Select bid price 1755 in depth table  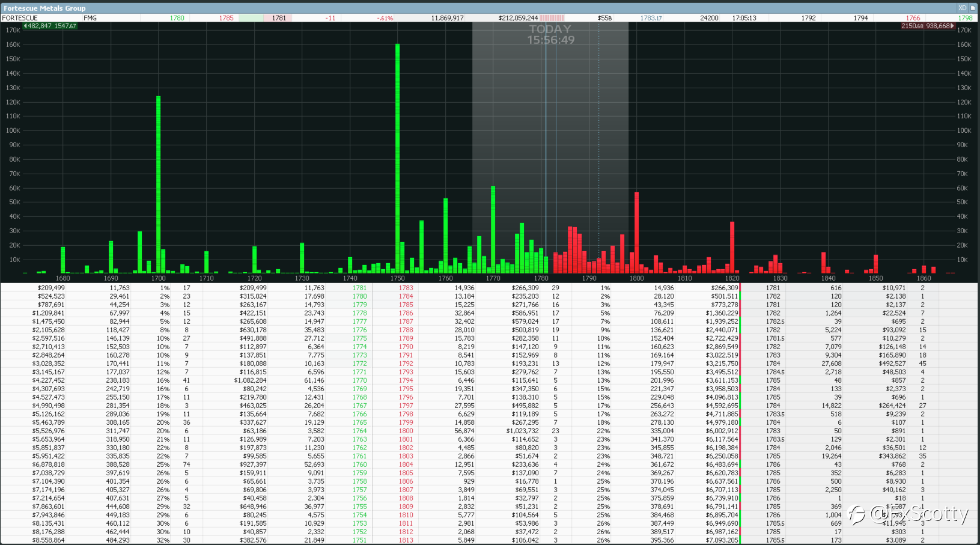tap(359, 507)
